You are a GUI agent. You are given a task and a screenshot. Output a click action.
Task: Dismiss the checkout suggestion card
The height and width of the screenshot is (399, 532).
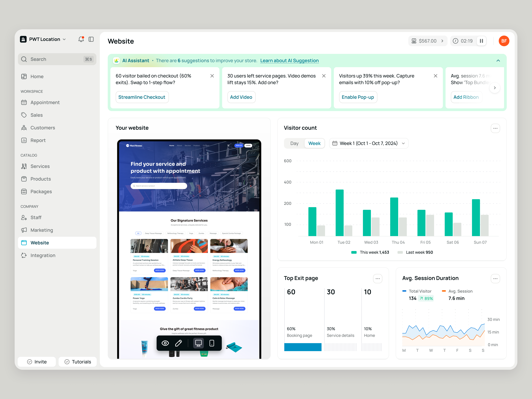coord(212,76)
